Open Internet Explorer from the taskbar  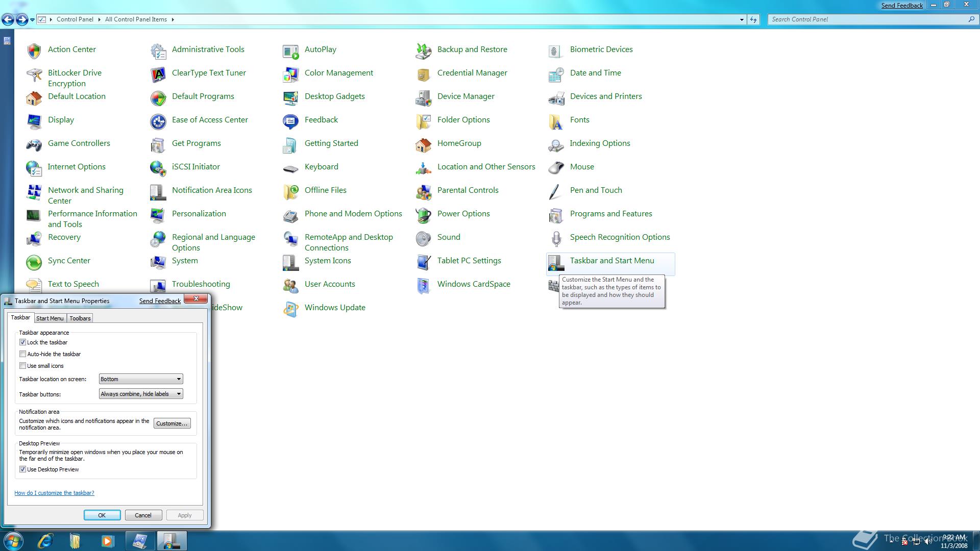point(45,541)
